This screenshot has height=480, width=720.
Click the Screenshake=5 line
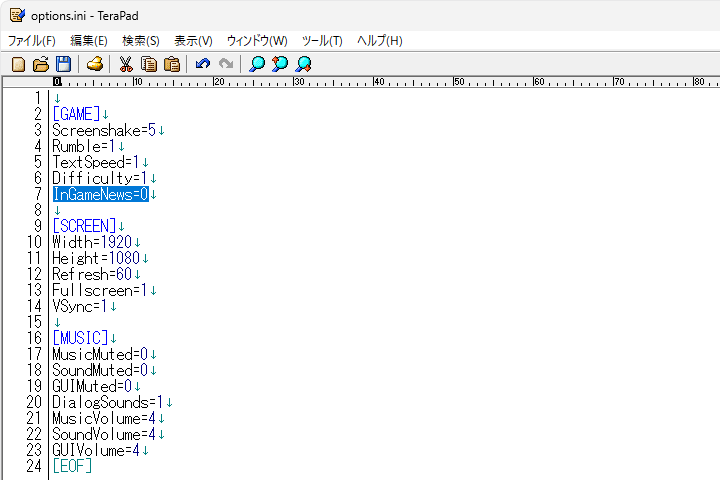[x=104, y=130]
